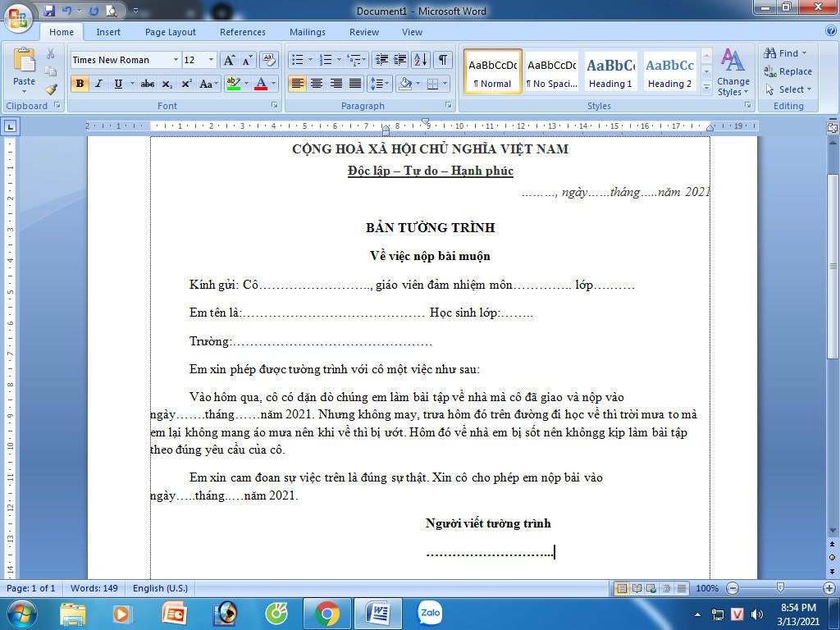
Task: Toggle bold formatting
Action: pos(80,84)
